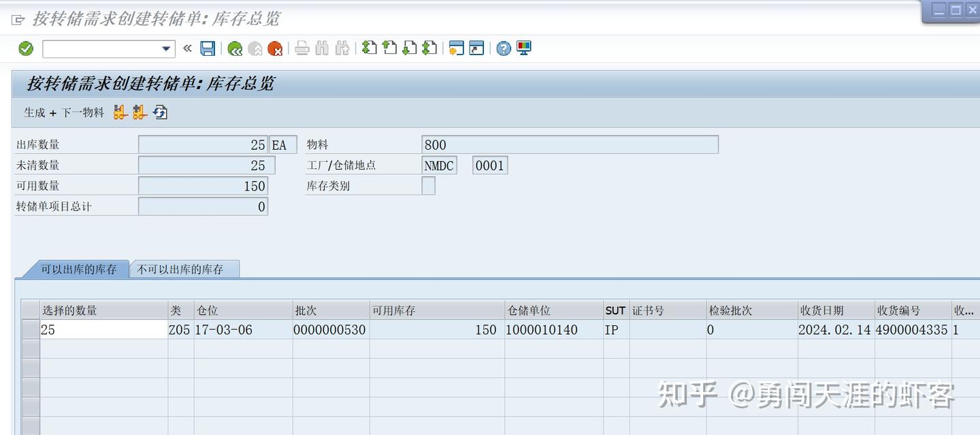The height and width of the screenshot is (435, 980).
Task: Confirm entry with the green checkmark icon
Action: click(24, 48)
